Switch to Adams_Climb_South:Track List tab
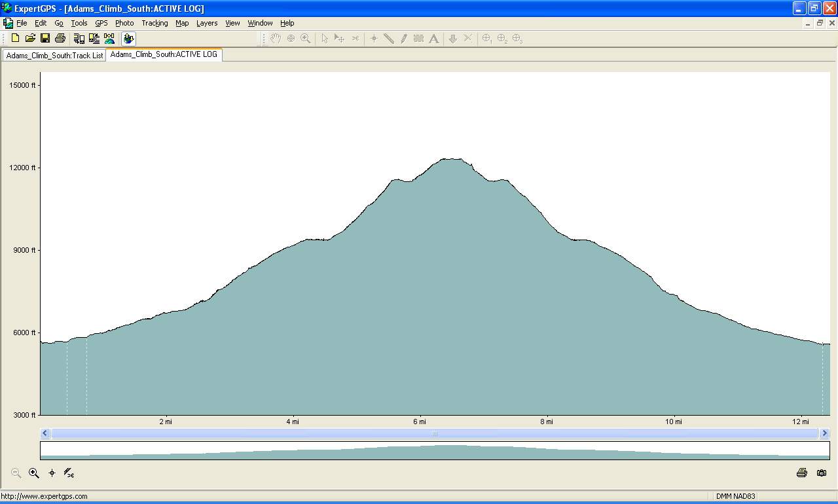 click(54, 56)
